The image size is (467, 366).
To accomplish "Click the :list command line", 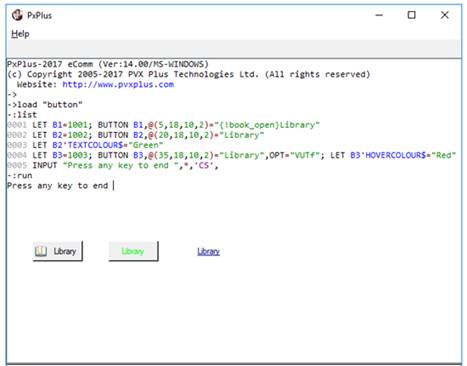I will point(22,115).
